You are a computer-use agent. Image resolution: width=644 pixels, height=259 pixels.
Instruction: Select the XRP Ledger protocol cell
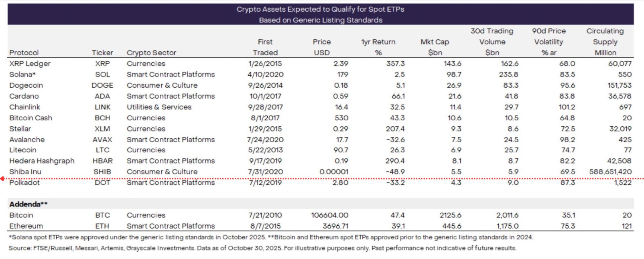click(30, 63)
